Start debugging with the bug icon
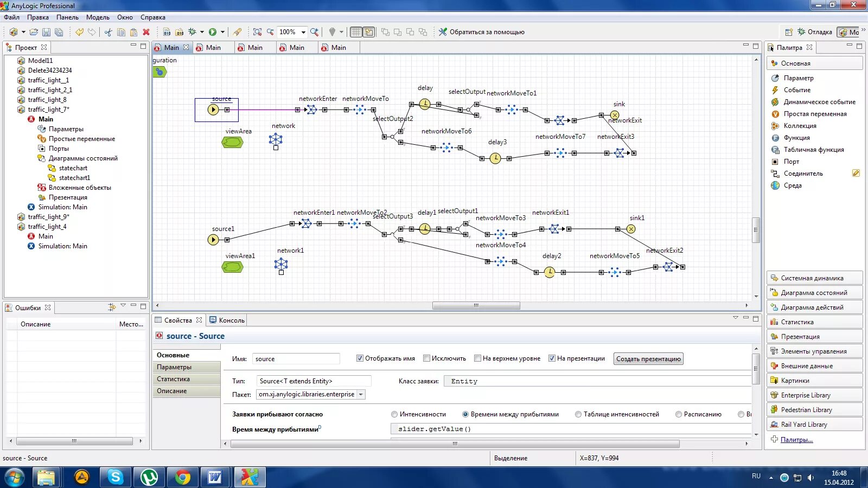 click(192, 32)
